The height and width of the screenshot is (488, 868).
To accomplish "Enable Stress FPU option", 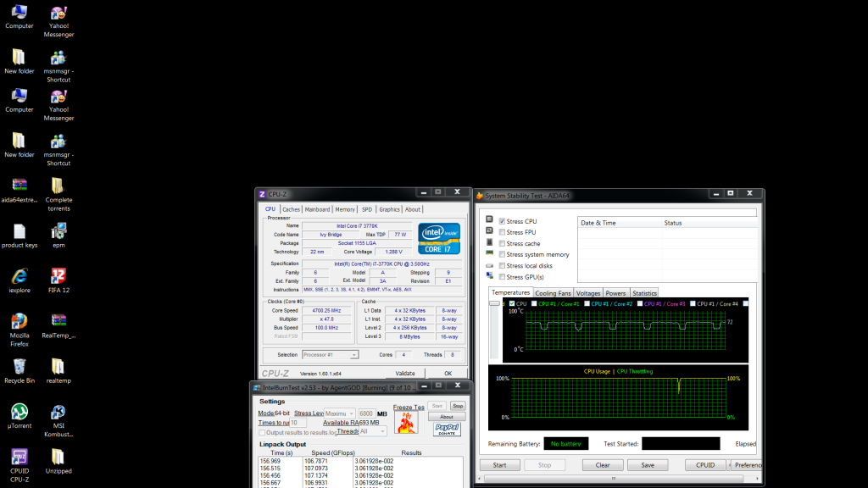I will click(502, 232).
